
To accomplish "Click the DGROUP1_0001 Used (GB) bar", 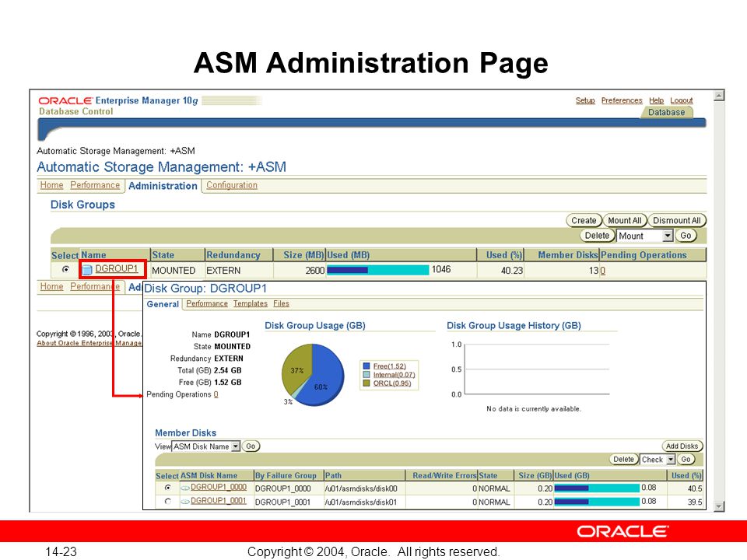I will 597,502.
